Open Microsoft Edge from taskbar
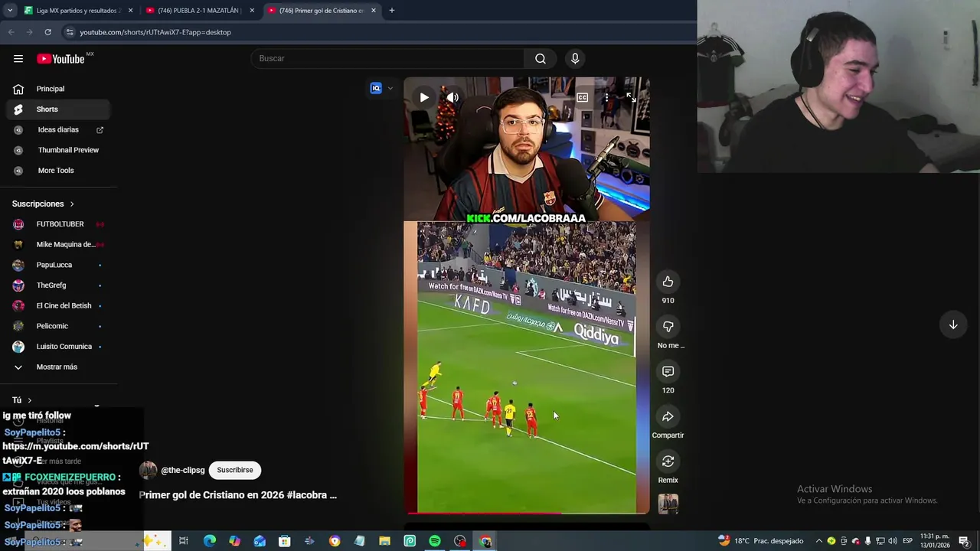Viewport: 980px width, 551px height. [209, 541]
